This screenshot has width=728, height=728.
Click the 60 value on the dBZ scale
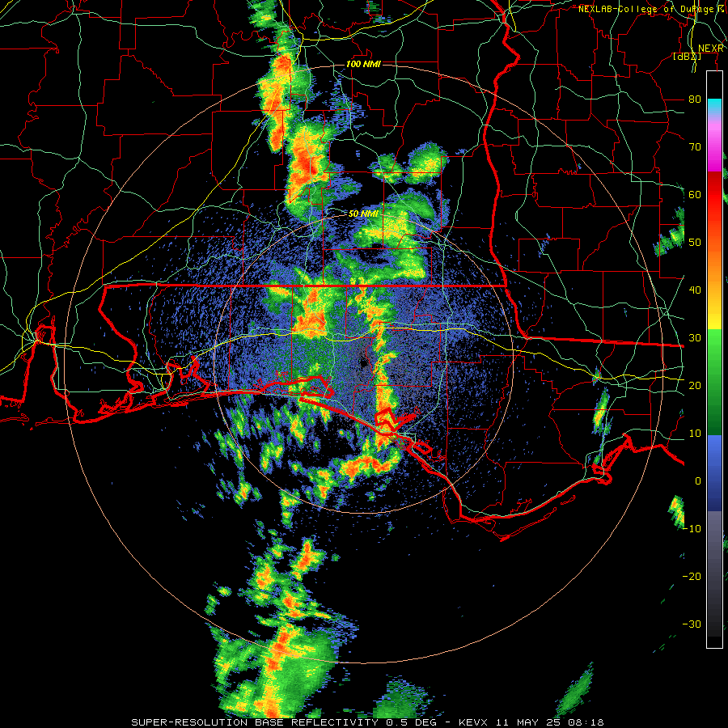tap(695, 194)
